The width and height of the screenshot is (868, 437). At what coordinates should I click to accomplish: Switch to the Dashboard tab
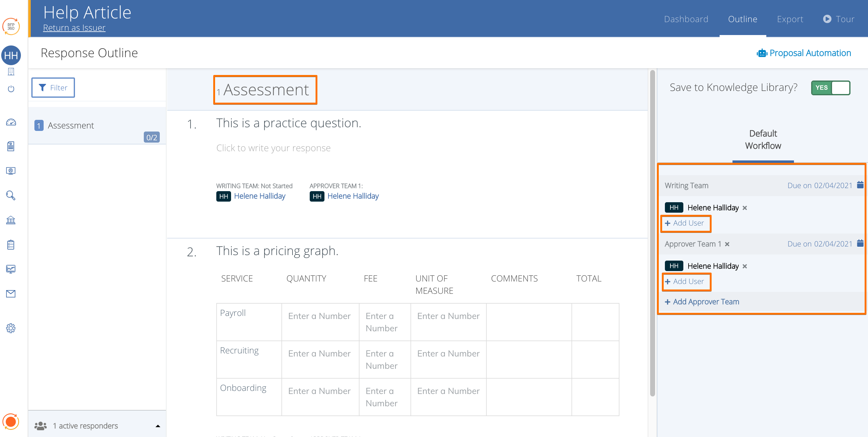coord(686,19)
